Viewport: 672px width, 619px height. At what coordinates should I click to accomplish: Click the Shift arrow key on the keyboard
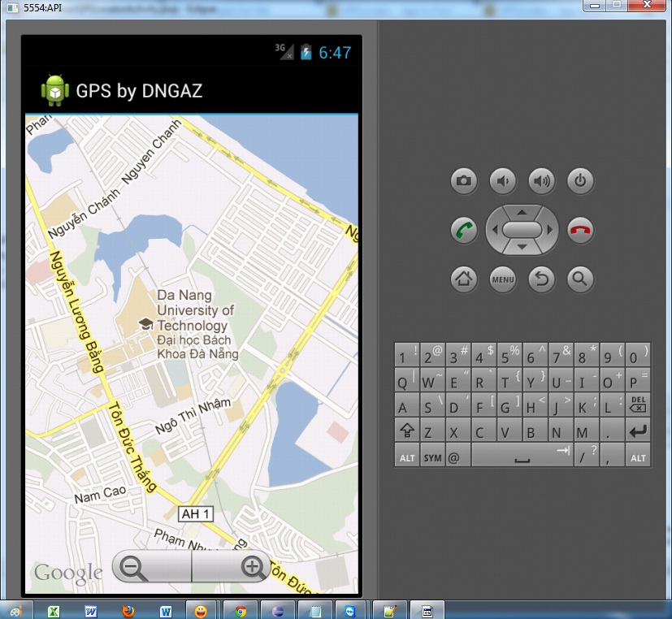coord(407,430)
